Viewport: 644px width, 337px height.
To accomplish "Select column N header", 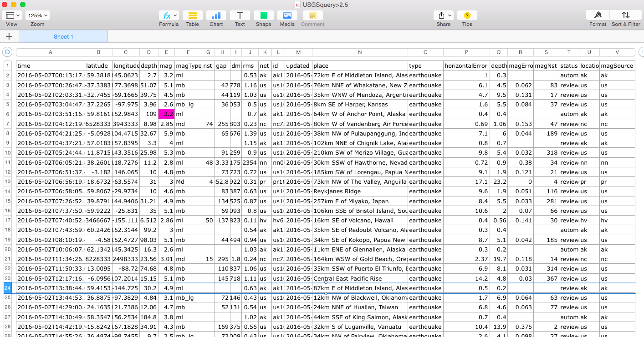I will [x=360, y=52].
